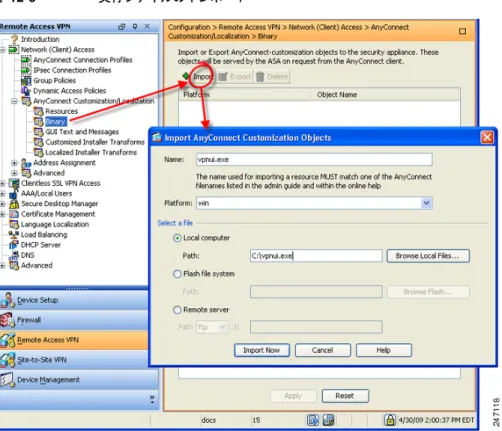Close the Import AnyConnect Customization Objects dialog
Viewport: 502px width, 431px height.
click(487, 137)
